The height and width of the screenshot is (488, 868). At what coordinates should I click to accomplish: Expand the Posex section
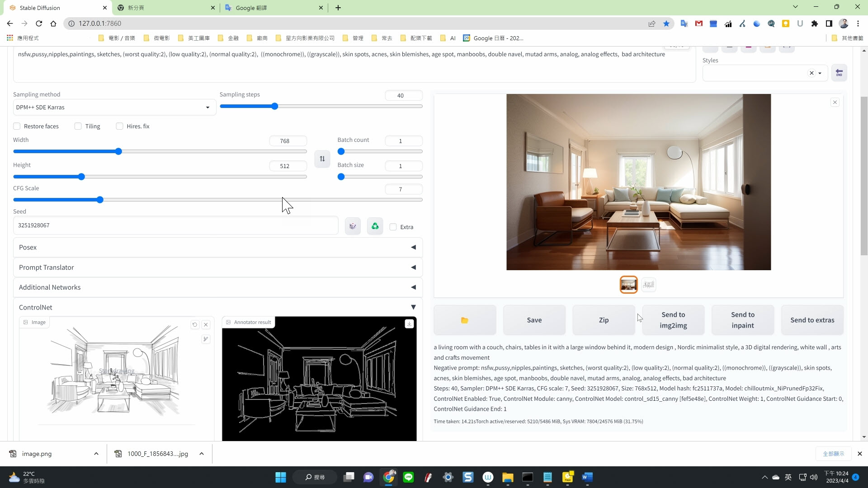pos(217,248)
